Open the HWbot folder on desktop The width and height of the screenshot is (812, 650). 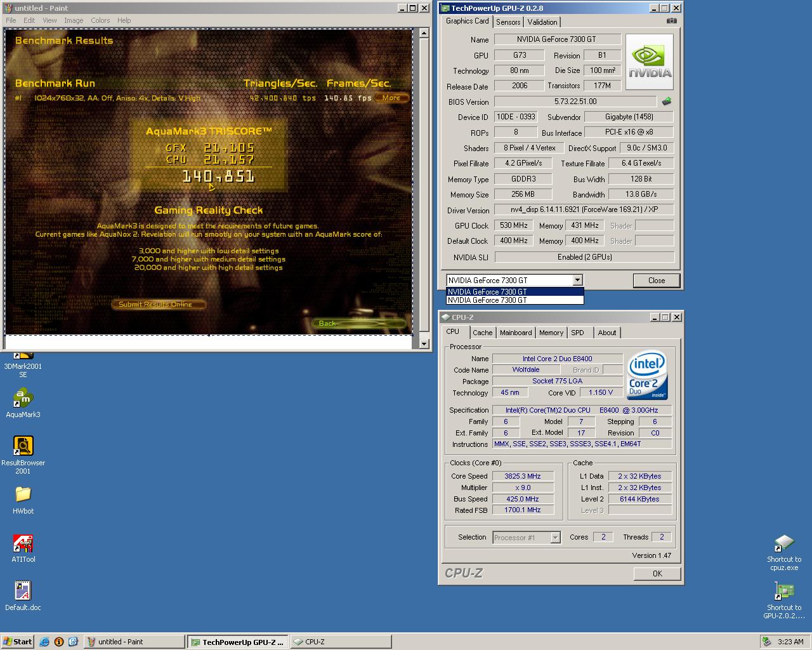[x=23, y=500]
